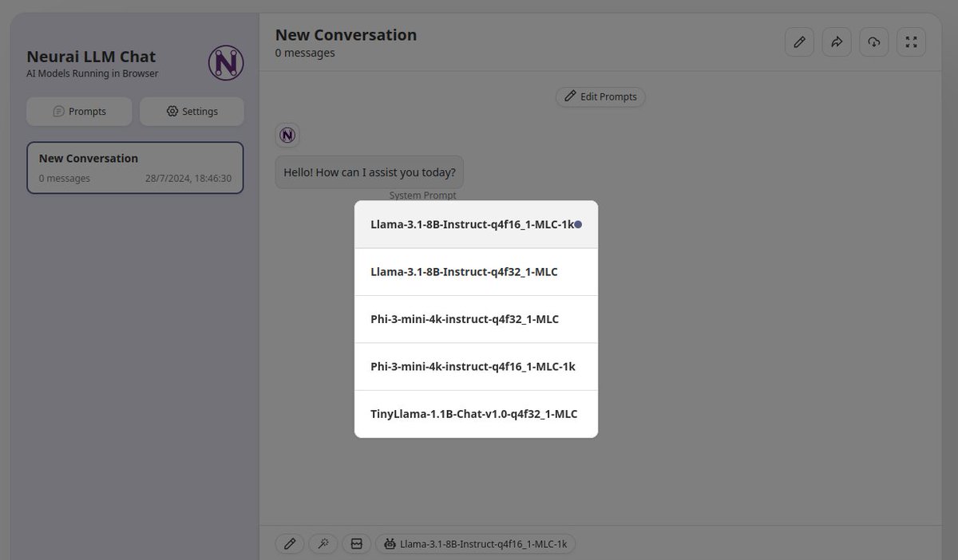Click the panel icon next to the magic wand
958x560 pixels.
coord(357,544)
